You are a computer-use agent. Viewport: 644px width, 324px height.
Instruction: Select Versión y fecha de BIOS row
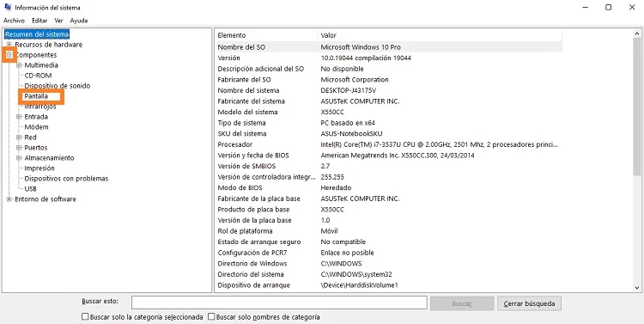(388, 156)
